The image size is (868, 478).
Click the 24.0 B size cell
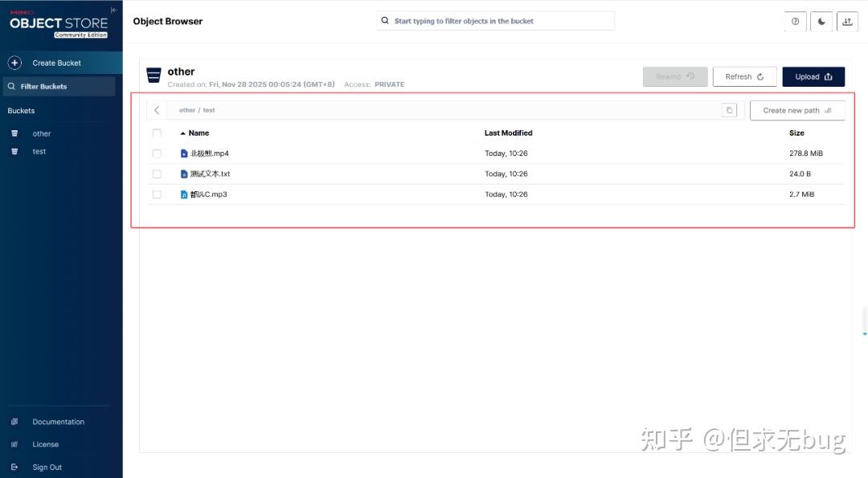coord(800,174)
